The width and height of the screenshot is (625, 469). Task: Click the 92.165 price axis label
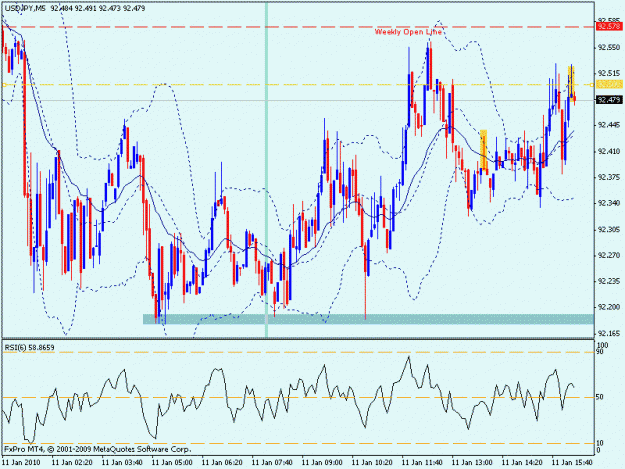[609, 333]
